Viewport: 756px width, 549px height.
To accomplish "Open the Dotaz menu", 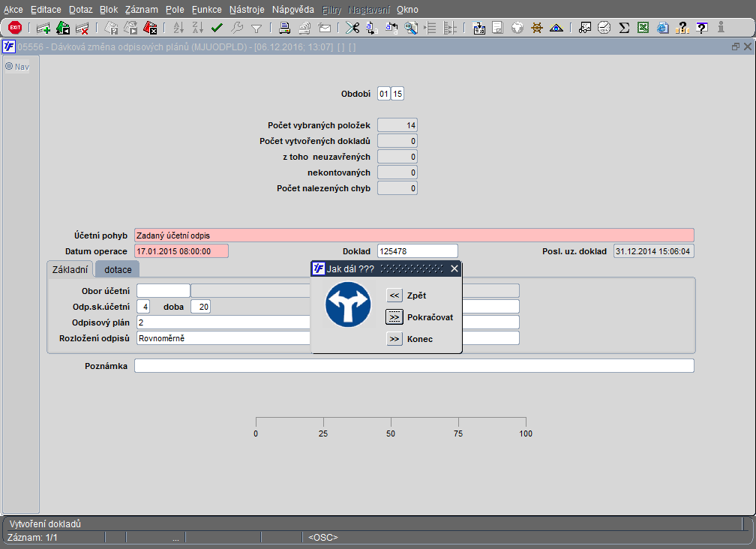I will pyautogui.click(x=80, y=10).
